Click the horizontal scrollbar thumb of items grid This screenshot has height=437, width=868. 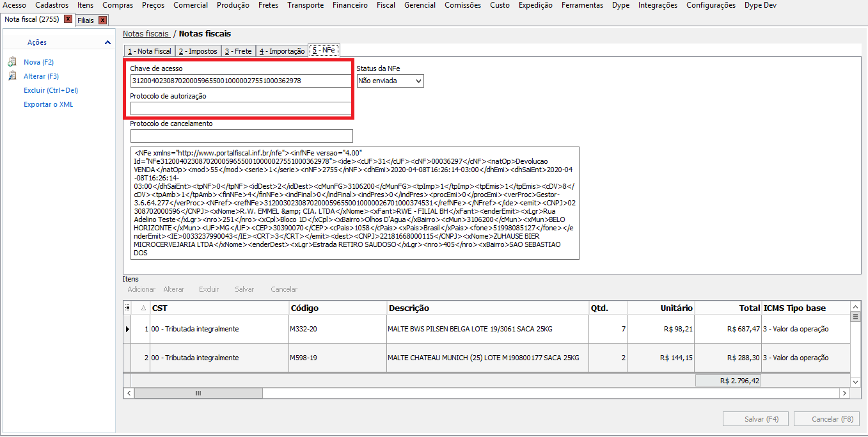point(197,393)
